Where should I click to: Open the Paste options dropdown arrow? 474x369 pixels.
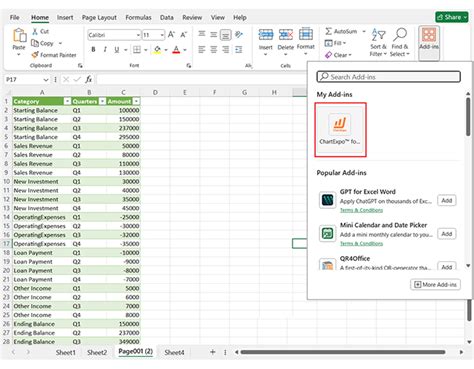coord(19,54)
